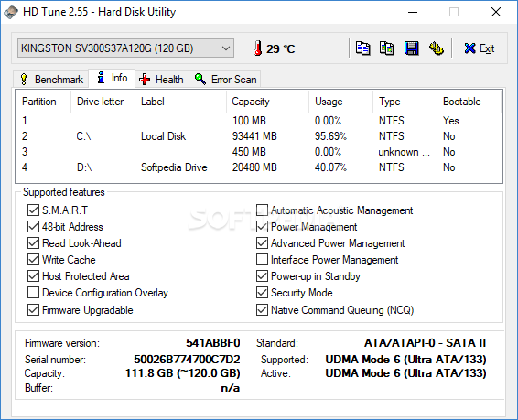Viewport: 518px width, 420px height.
Task: Toggle Interface Power Management checkbox
Action: tap(262, 260)
